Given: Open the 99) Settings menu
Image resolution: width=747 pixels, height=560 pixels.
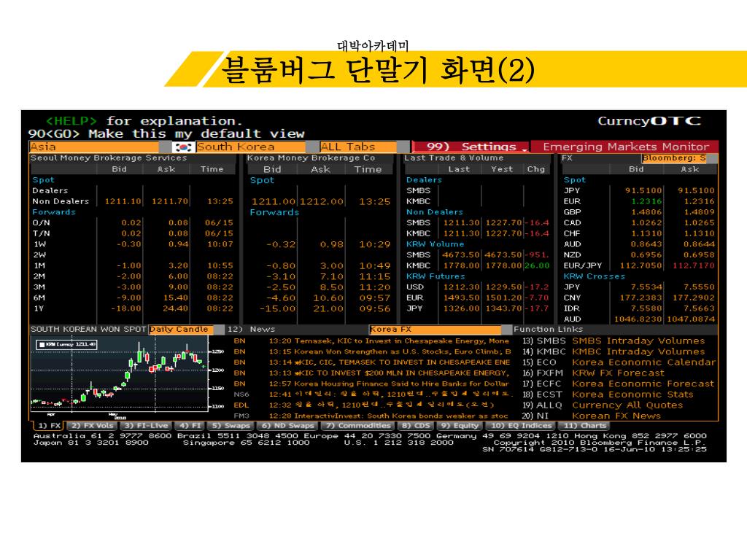Looking at the screenshot, I should pos(471,147).
